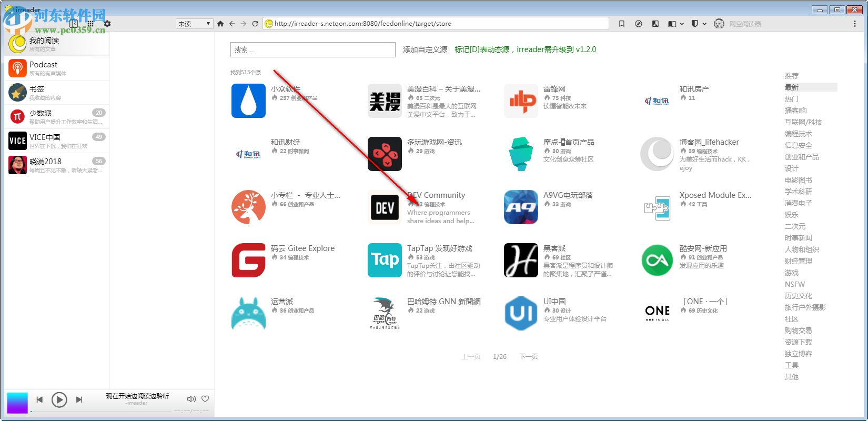The width and height of the screenshot is (868, 421).
Task: Select the 播客 category tab
Action: tap(795, 111)
